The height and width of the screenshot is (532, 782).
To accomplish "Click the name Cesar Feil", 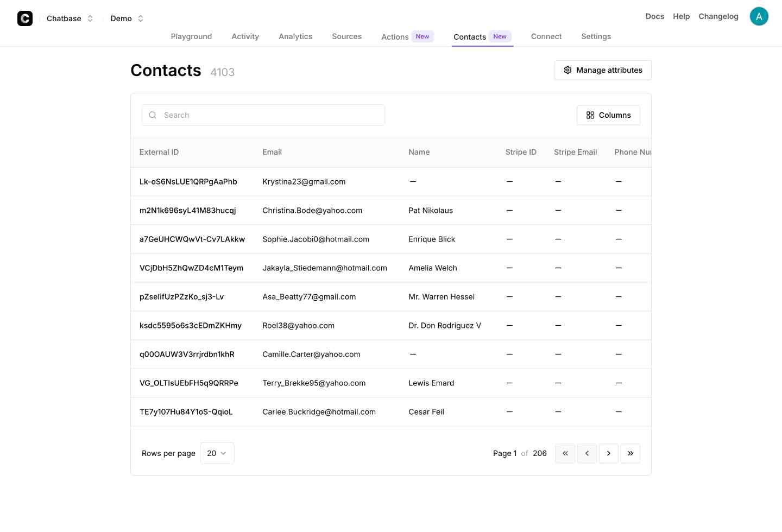I will (x=426, y=411).
